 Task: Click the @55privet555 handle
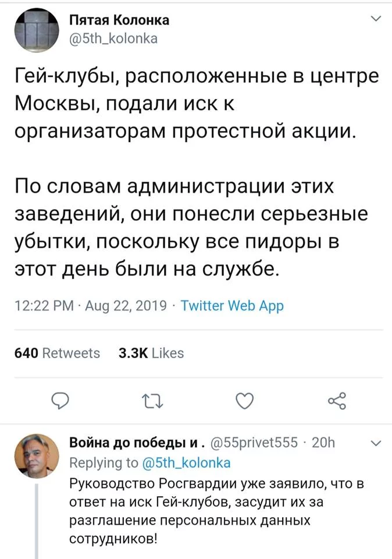tap(254, 444)
